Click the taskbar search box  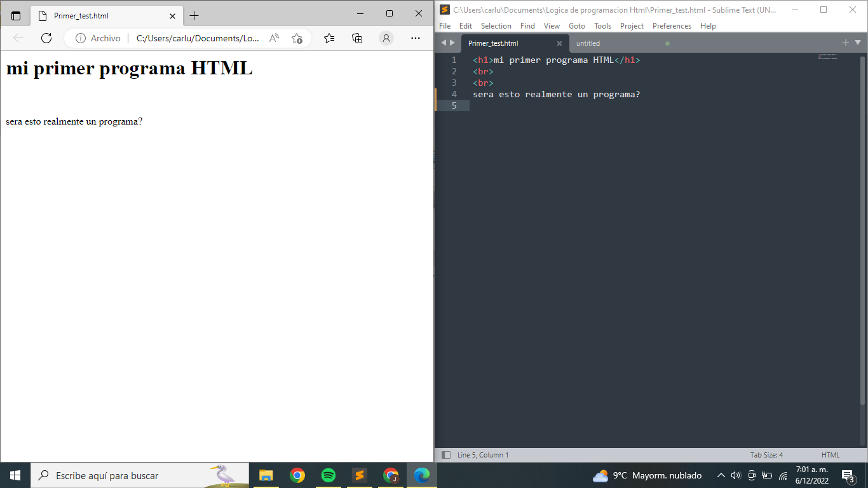coord(140,475)
